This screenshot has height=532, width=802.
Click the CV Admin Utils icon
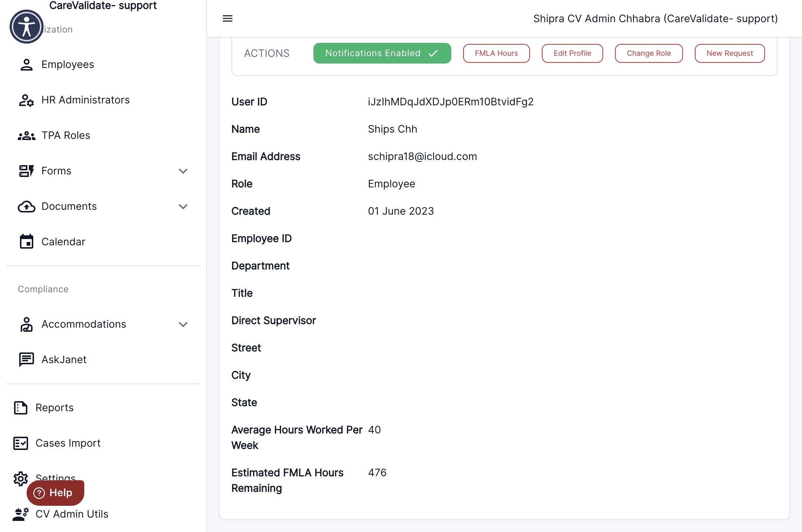[21, 514]
